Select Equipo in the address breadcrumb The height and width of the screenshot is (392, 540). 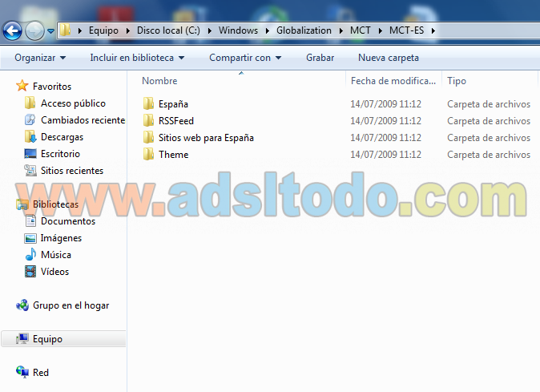(x=103, y=30)
